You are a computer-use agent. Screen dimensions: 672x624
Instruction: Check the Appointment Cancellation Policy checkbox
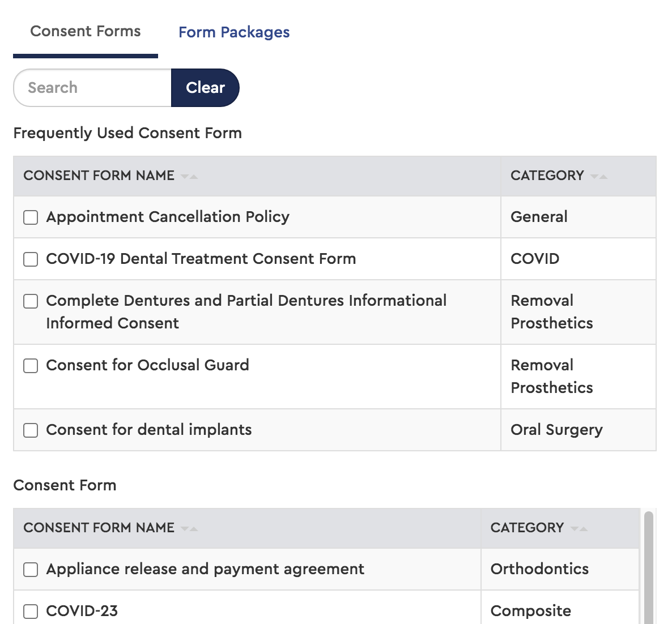(31, 217)
